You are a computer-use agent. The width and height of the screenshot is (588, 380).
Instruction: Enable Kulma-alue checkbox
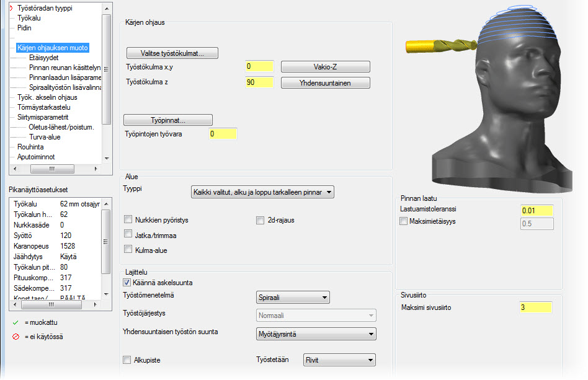pos(128,249)
